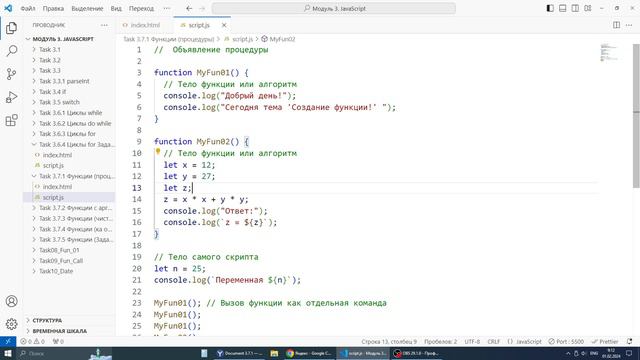
Task: Open the Document 3.7.1 Yandex taskbar item
Action: coord(240,353)
